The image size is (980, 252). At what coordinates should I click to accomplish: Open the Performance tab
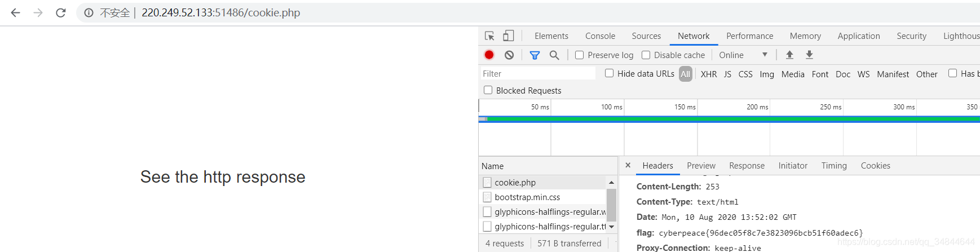[x=749, y=36]
